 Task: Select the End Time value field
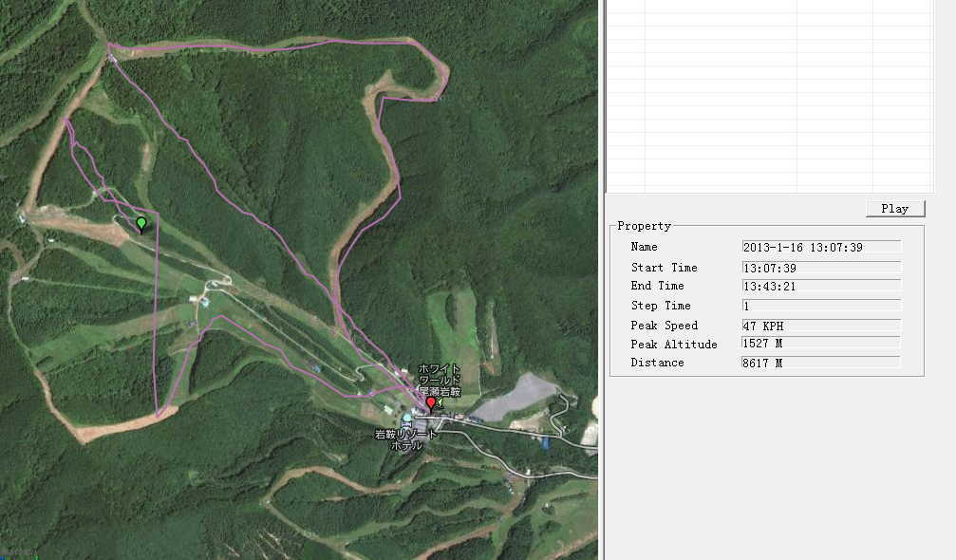(820, 286)
